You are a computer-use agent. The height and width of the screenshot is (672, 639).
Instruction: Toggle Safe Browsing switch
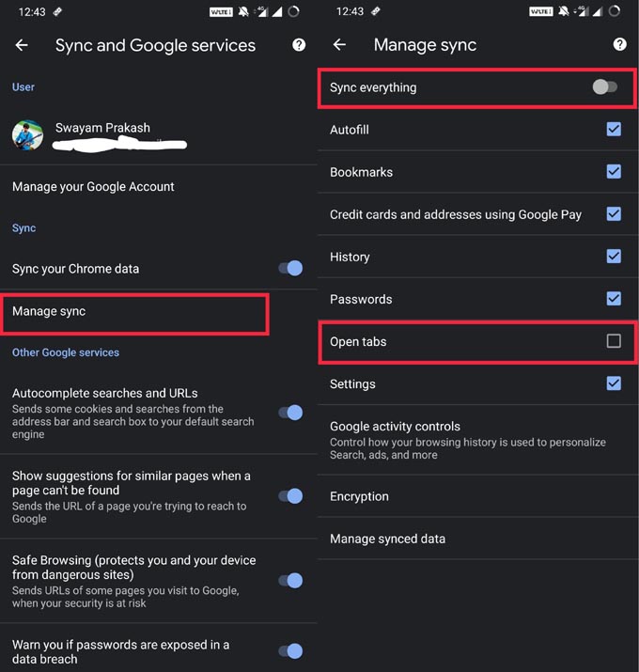(291, 580)
